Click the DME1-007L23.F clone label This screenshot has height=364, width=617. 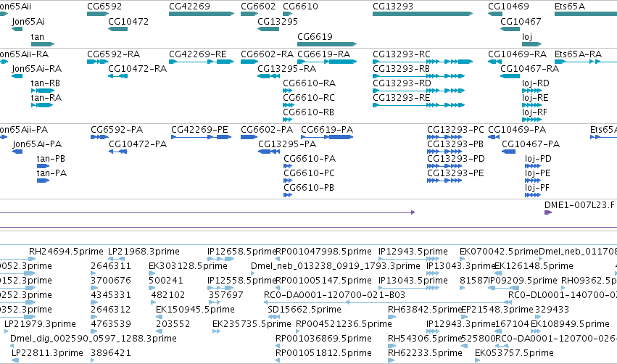click(579, 205)
